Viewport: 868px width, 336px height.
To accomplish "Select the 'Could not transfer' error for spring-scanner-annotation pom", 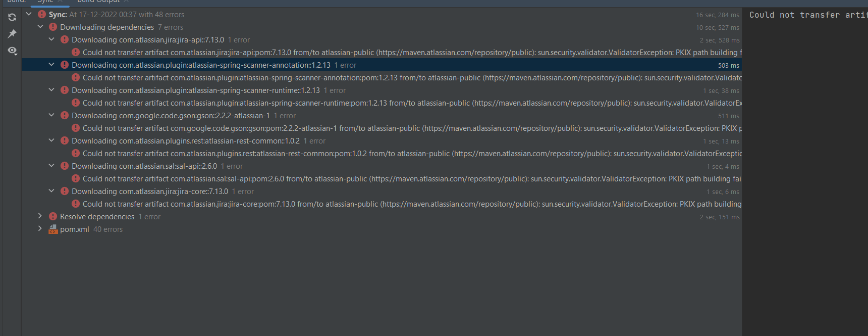I will tap(382, 78).
